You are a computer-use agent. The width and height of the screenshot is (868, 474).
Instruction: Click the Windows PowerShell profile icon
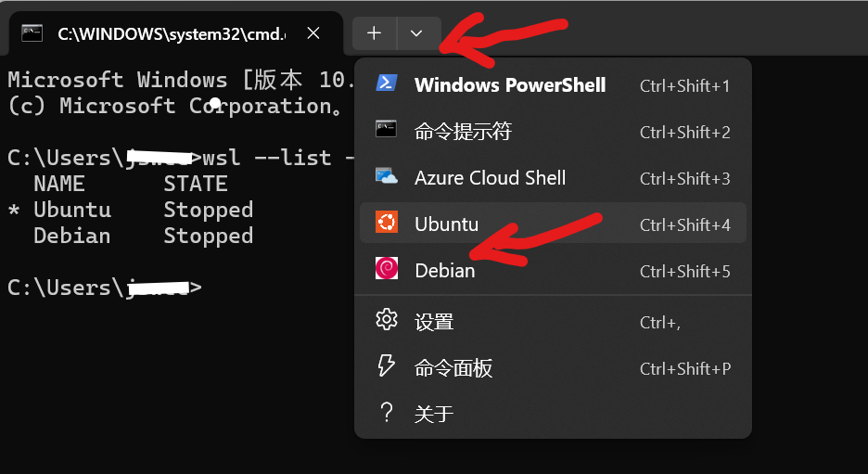[x=386, y=84]
